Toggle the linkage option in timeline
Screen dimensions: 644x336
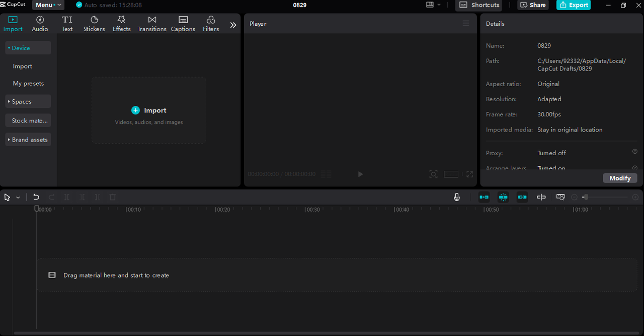click(x=522, y=197)
